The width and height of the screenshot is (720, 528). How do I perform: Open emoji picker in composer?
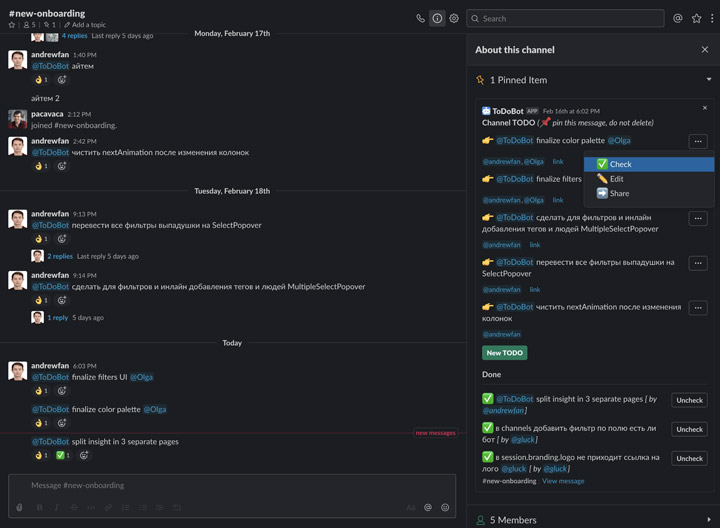coord(445,507)
